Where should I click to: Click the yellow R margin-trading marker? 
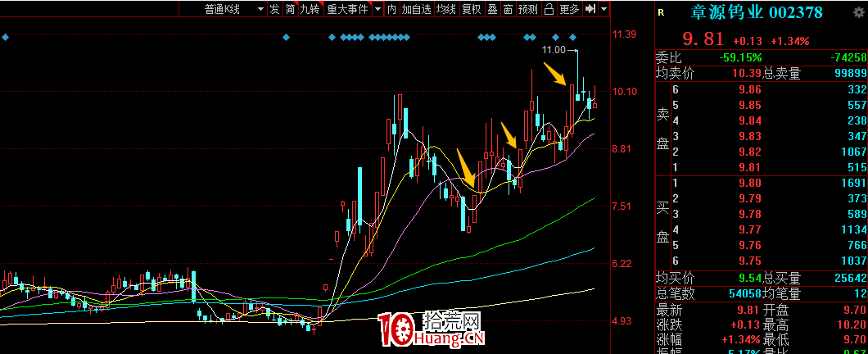tap(659, 12)
